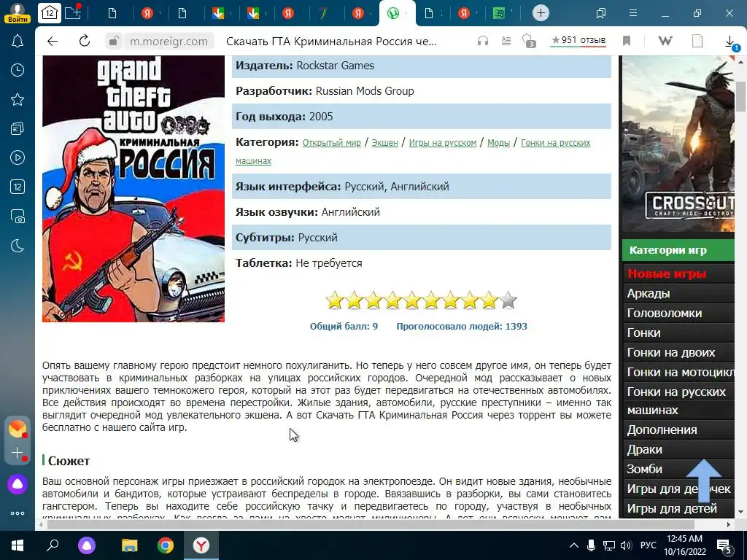The width and height of the screenshot is (747, 560).
Task: Open Драки category in sidebar
Action: 645,449
